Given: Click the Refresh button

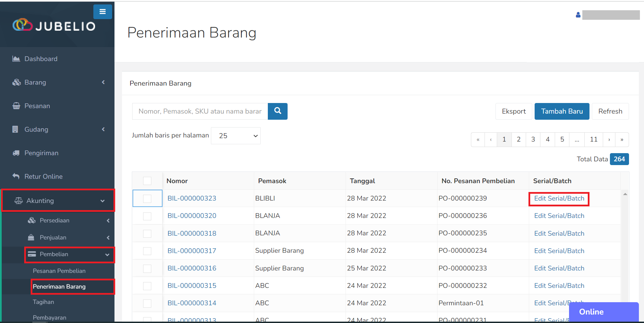Looking at the screenshot, I should 610,111.
